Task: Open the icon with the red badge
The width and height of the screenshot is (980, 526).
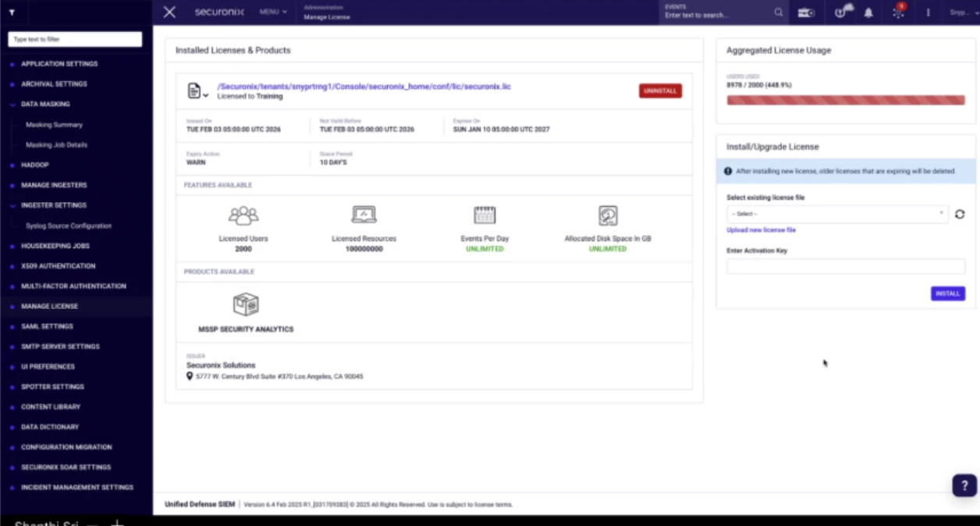Action: 898,12
